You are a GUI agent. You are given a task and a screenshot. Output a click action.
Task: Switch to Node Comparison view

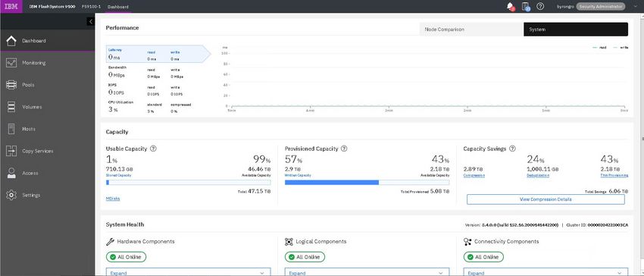click(471, 30)
